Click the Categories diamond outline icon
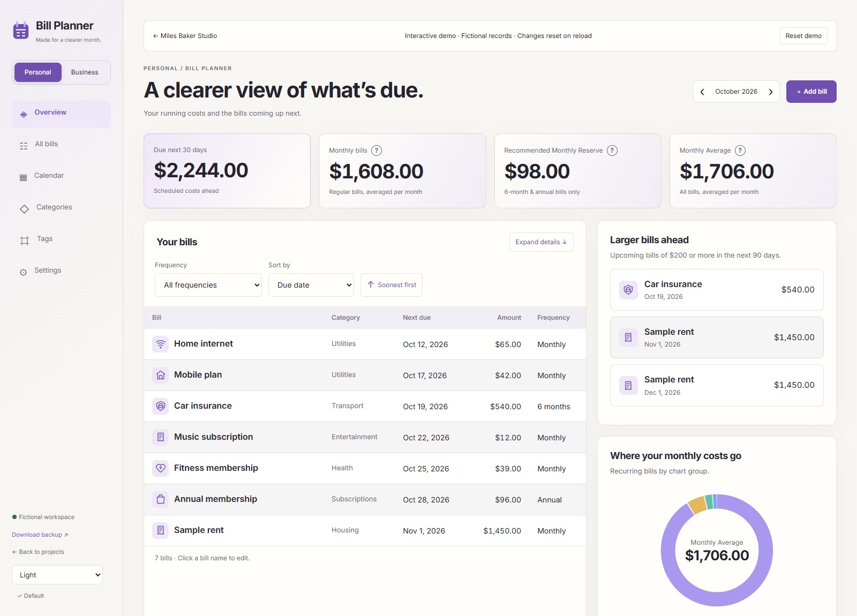Screen dimensions: 857x616 pyautogui.click(x=24, y=209)
